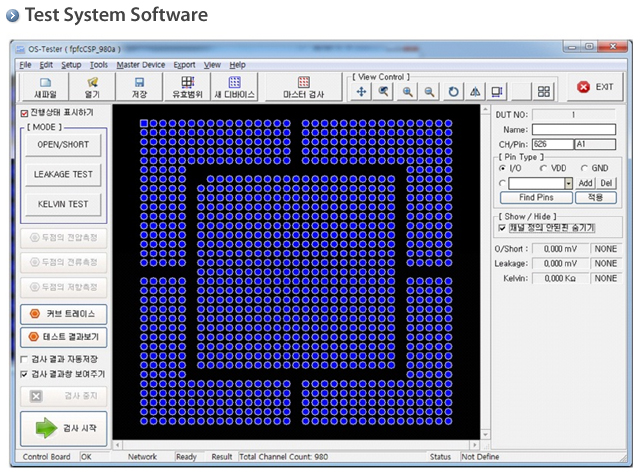
Task: Toggle 검사 결과창 보여주기 checkbox
Action: tap(24, 374)
